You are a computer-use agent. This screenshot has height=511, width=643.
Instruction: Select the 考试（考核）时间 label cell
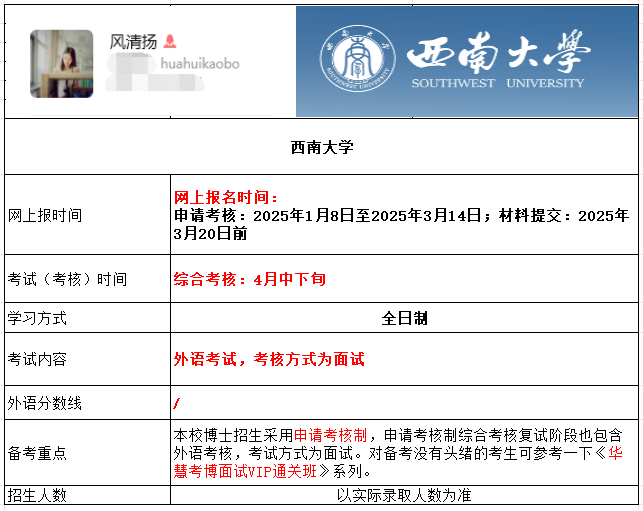coord(87,279)
